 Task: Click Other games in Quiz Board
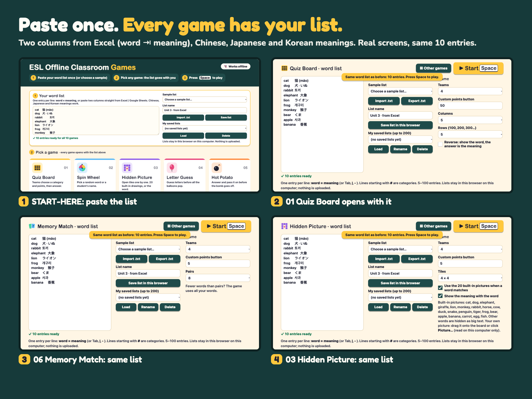[434, 68]
